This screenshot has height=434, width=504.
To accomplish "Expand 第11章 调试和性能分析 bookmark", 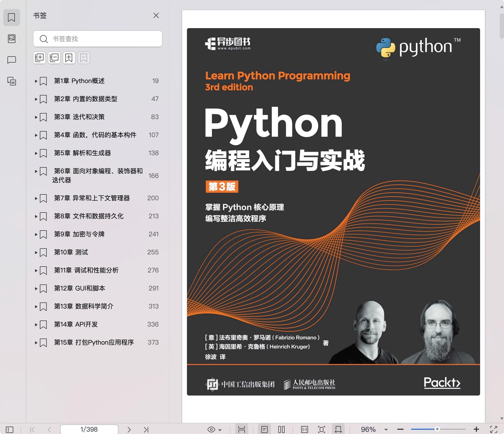I will (36, 270).
